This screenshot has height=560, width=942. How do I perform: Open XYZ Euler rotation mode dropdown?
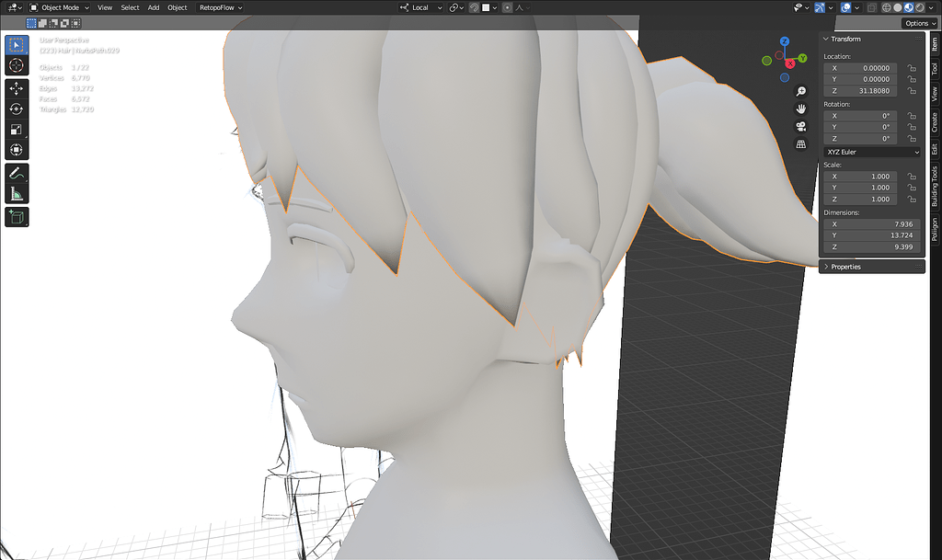pyautogui.click(x=872, y=152)
